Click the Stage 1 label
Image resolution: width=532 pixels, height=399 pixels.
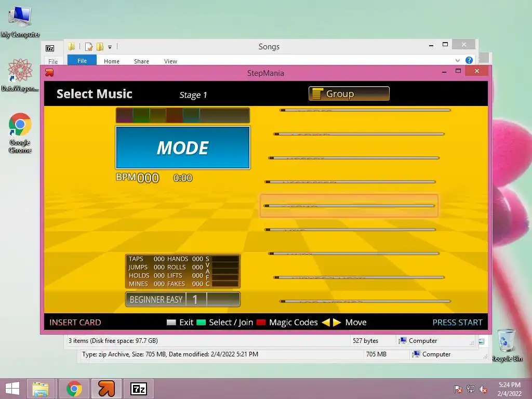[193, 95]
